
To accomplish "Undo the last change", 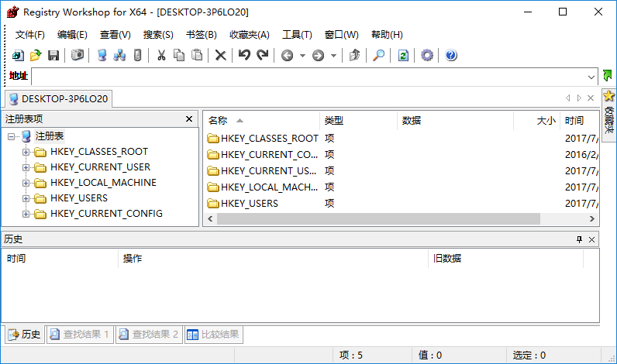I will click(x=244, y=55).
